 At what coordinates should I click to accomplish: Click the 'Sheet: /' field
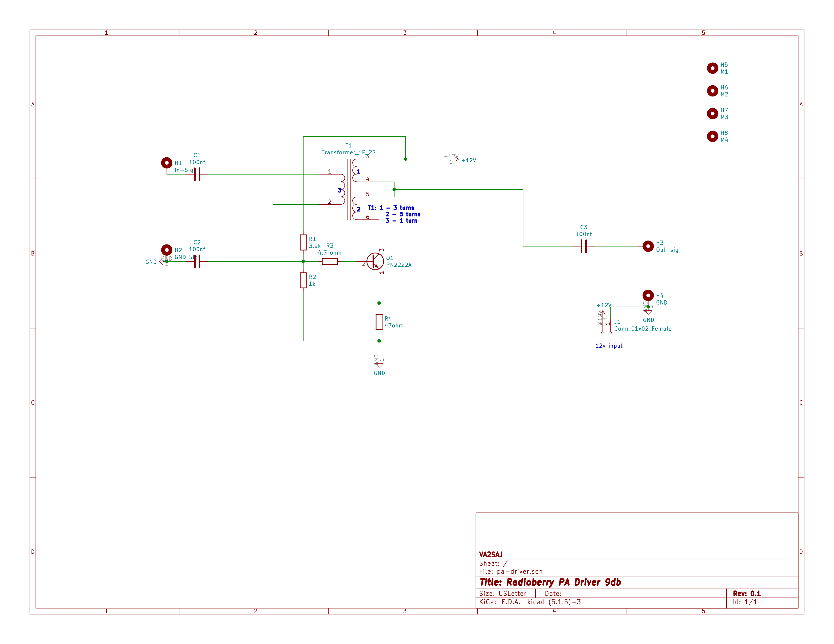point(493,563)
